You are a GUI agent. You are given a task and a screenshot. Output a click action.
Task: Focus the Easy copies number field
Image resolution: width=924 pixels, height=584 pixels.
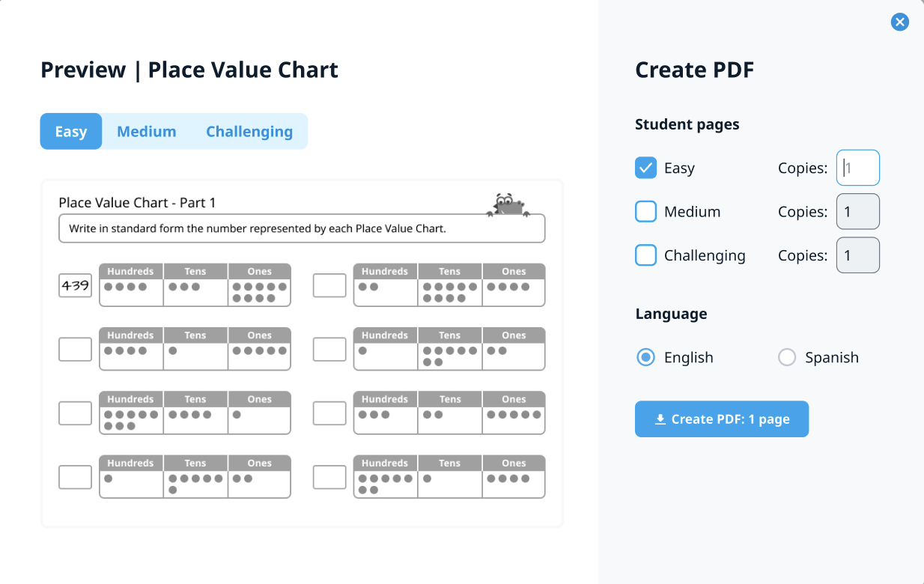[x=858, y=168]
